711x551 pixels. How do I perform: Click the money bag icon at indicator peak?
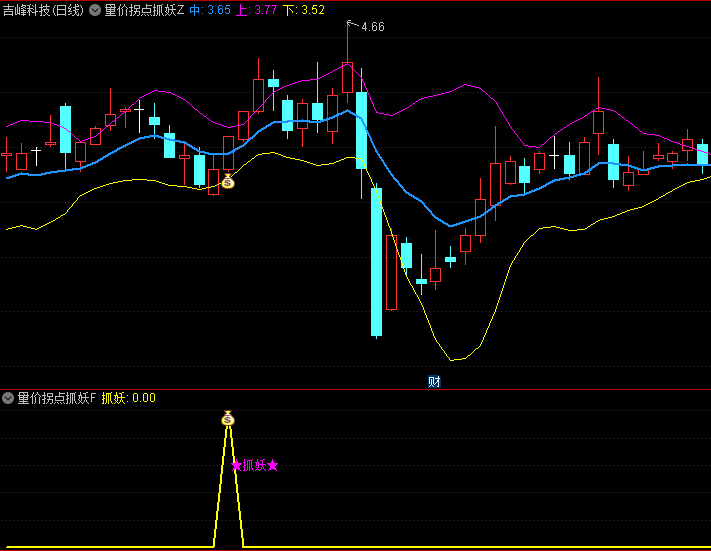click(x=228, y=418)
